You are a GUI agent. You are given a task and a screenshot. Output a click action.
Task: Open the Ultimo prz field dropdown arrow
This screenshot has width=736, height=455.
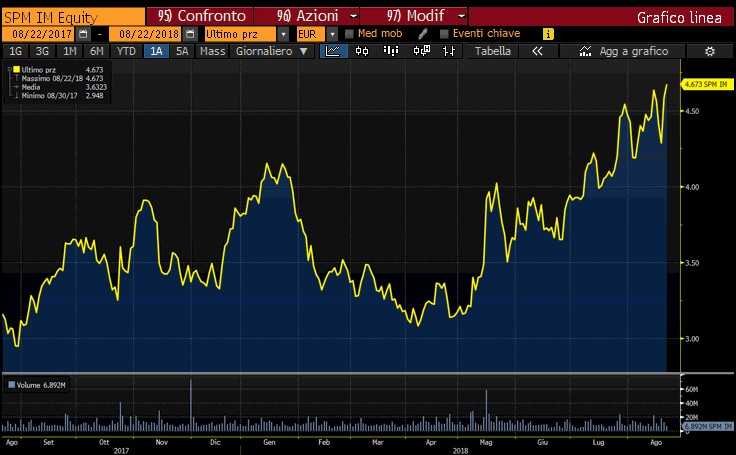(x=283, y=34)
